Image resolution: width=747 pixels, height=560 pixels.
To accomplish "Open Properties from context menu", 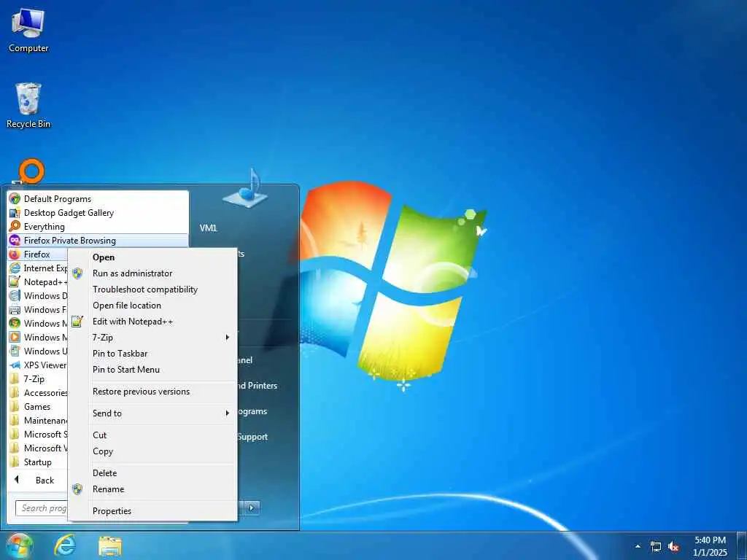I will 152,511.
